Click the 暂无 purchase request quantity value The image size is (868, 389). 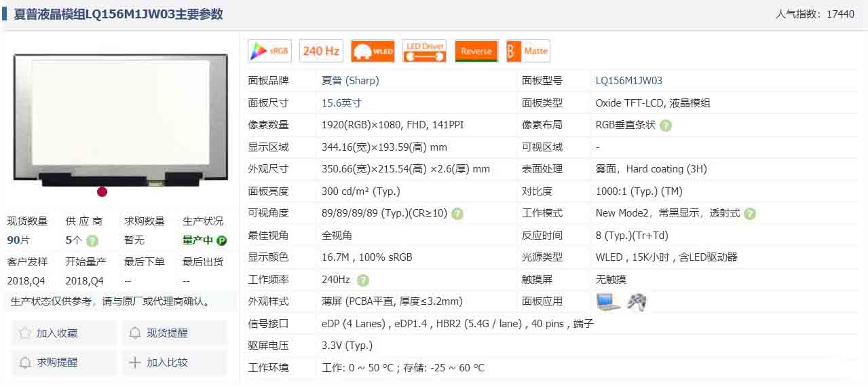pos(134,240)
